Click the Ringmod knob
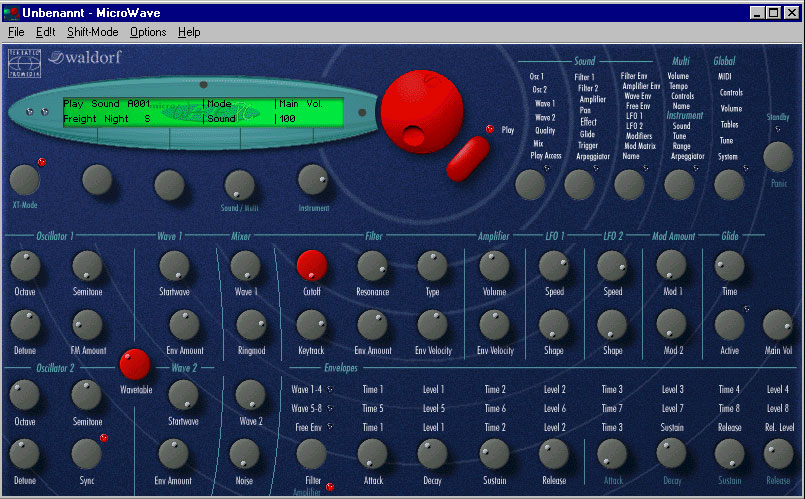 [x=251, y=325]
